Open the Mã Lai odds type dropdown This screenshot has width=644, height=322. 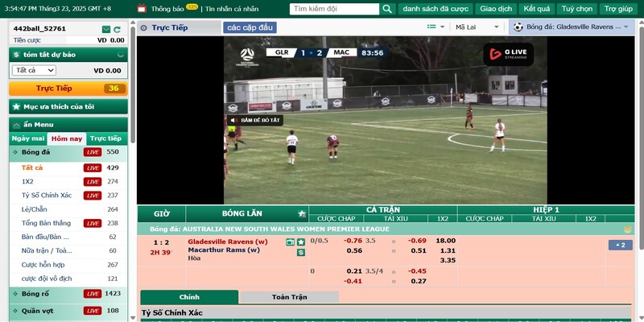click(x=477, y=27)
